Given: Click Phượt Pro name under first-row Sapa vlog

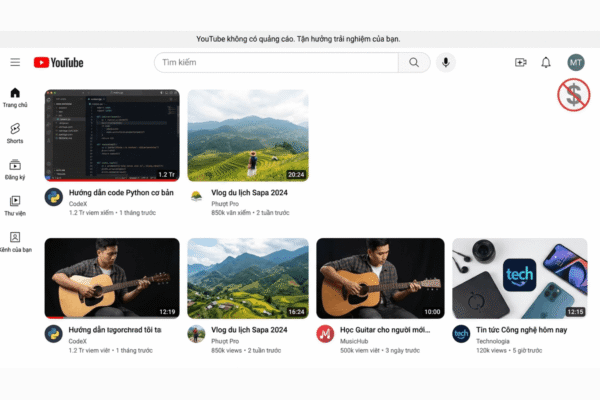Looking at the screenshot, I should tap(225, 204).
